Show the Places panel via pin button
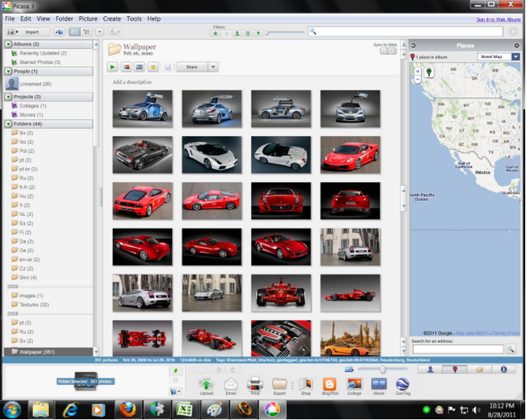 456,370
